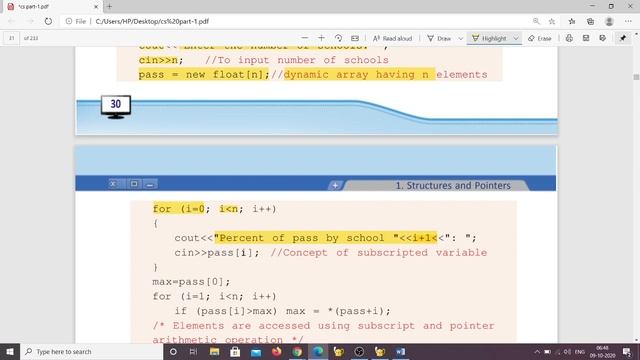Open File Explorer from the taskbar
640x360 pixels.
tap(214, 351)
